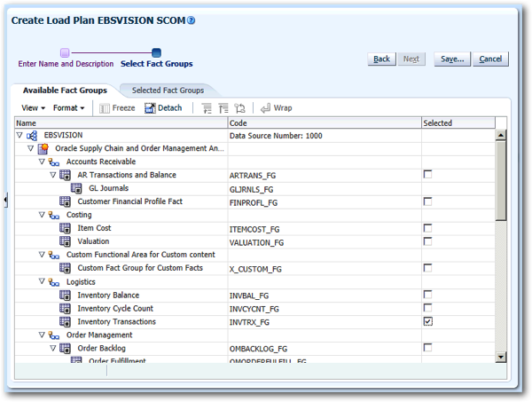Screen dimensions: 532x402
Task: Uncheck INVTRX_FG Selected checkbox
Action: click(x=428, y=321)
